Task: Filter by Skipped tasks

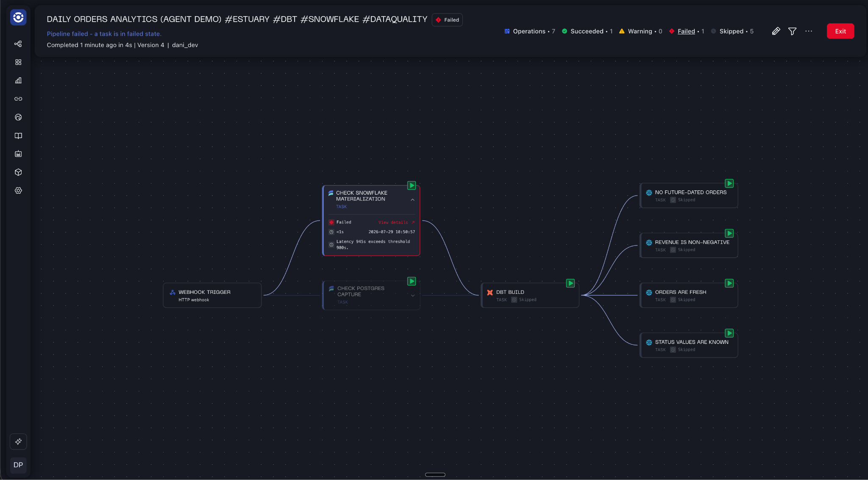Action: 732,31
